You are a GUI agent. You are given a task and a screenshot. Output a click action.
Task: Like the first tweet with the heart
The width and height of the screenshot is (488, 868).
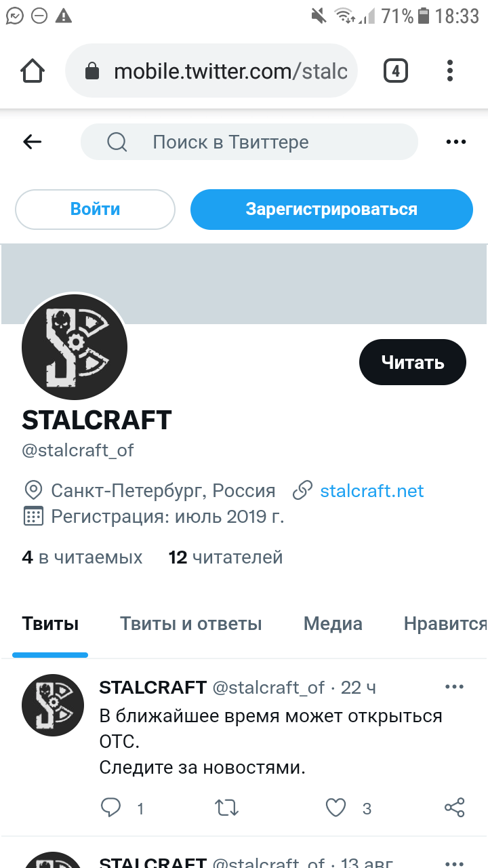(336, 808)
